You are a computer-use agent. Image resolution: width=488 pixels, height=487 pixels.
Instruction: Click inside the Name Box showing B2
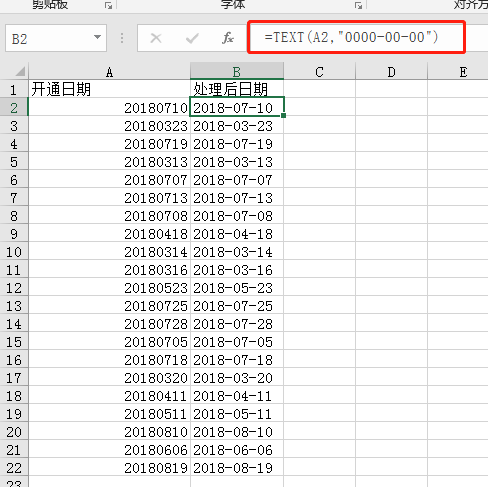click(49, 38)
